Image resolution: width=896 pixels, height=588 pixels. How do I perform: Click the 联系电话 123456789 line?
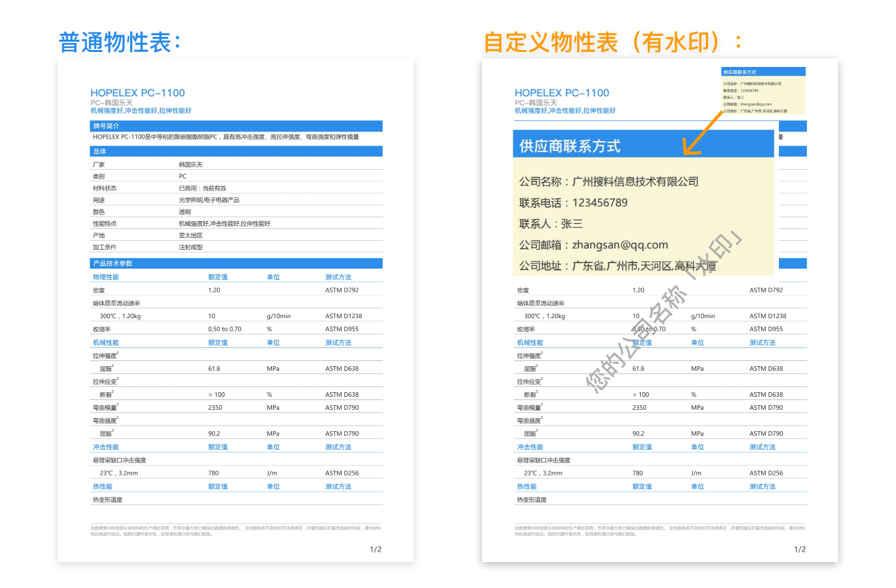[x=573, y=203]
